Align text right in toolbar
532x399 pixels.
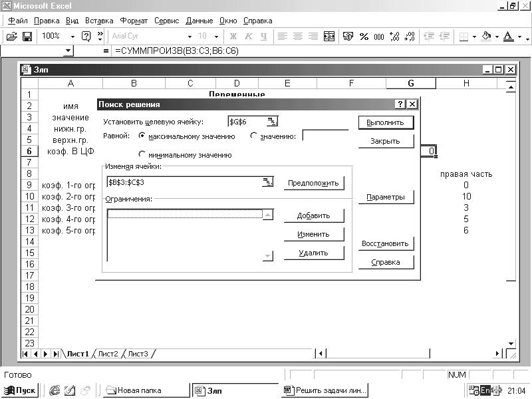[x=313, y=37]
